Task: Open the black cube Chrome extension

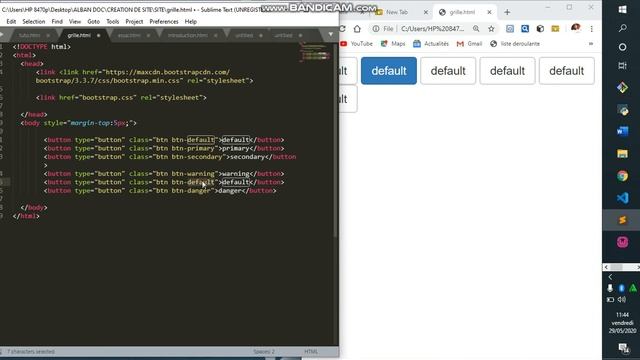Action: pyautogui.click(x=540, y=29)
